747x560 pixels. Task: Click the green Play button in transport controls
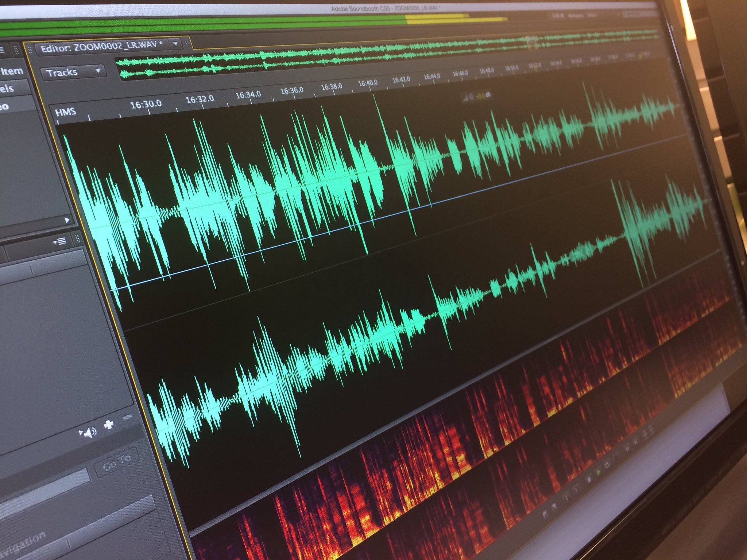pos(598,473)
